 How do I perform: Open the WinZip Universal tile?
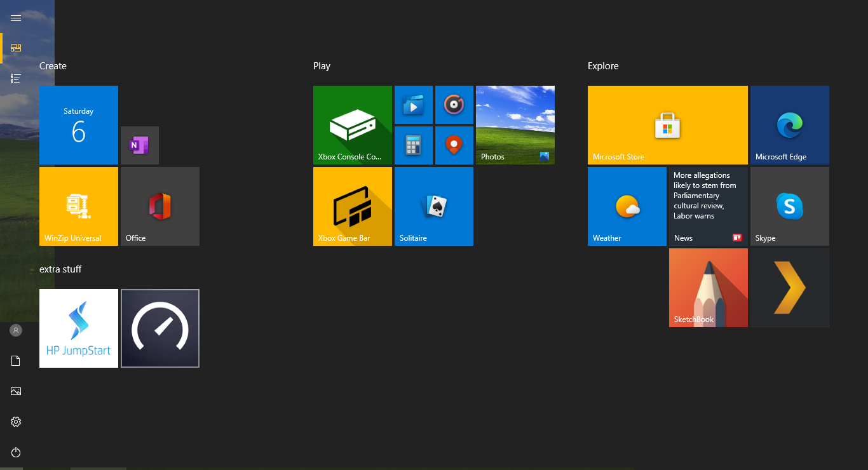79,206
